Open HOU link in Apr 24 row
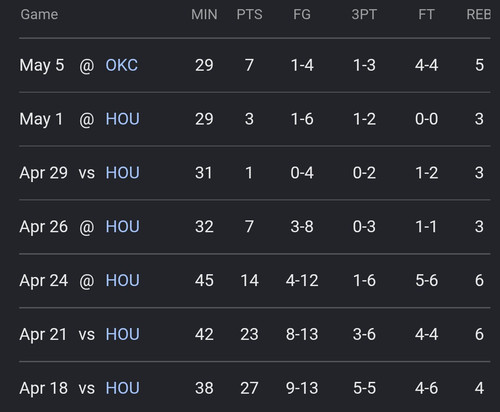 (x=122, y=280)
